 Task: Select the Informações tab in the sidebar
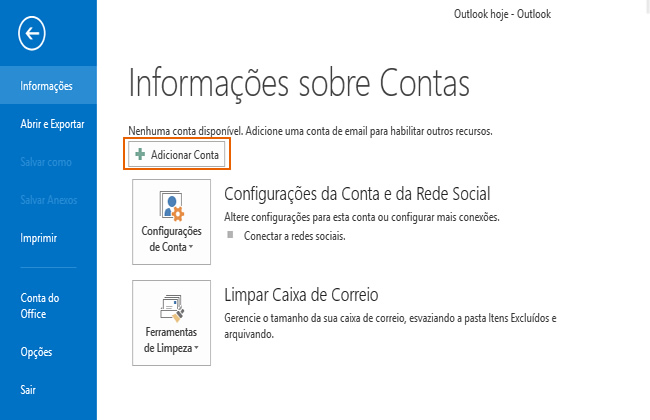46,86
